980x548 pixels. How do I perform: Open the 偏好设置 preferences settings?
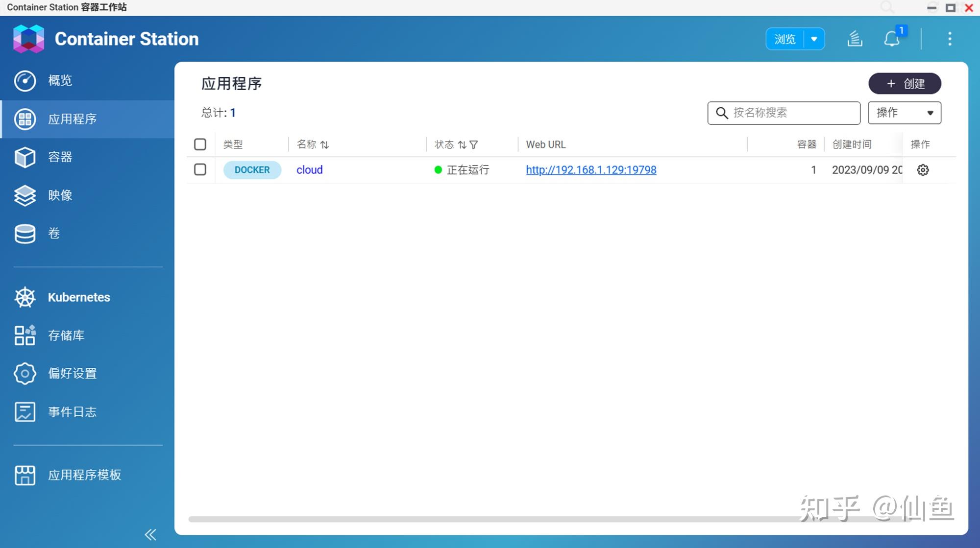click(72, 374)
